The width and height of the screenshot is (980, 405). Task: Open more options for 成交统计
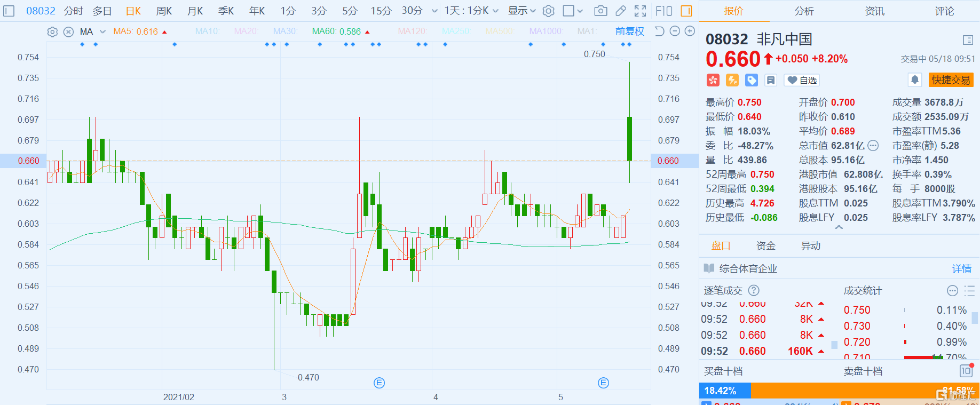(x=952, y=290)
